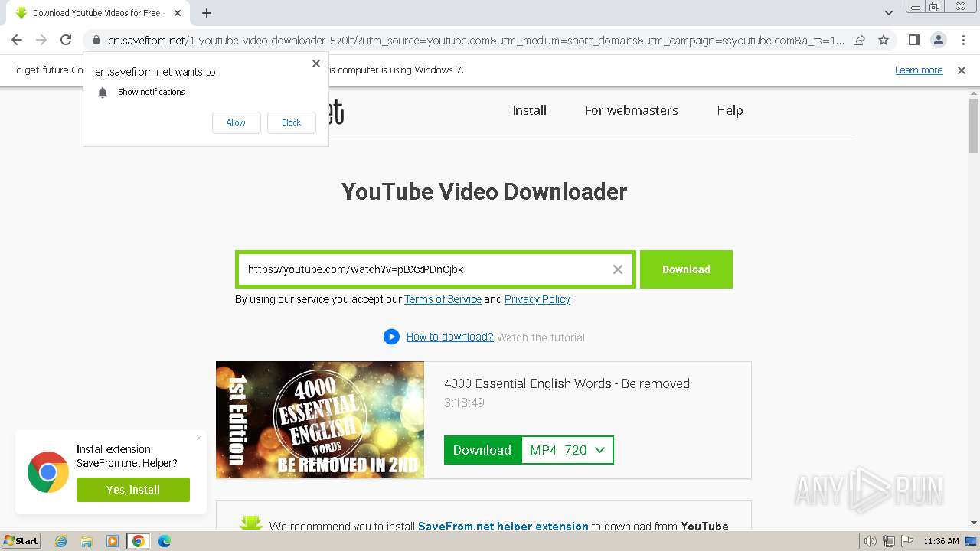Click the Chrome logo in extension popup
This screenshot has width=980, height=551.
coord(48,472)
